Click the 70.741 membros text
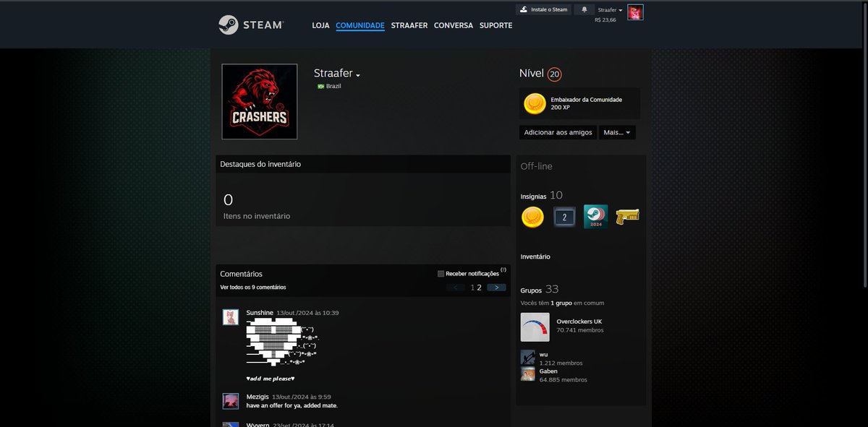868x427 pixels. [580, 330]
